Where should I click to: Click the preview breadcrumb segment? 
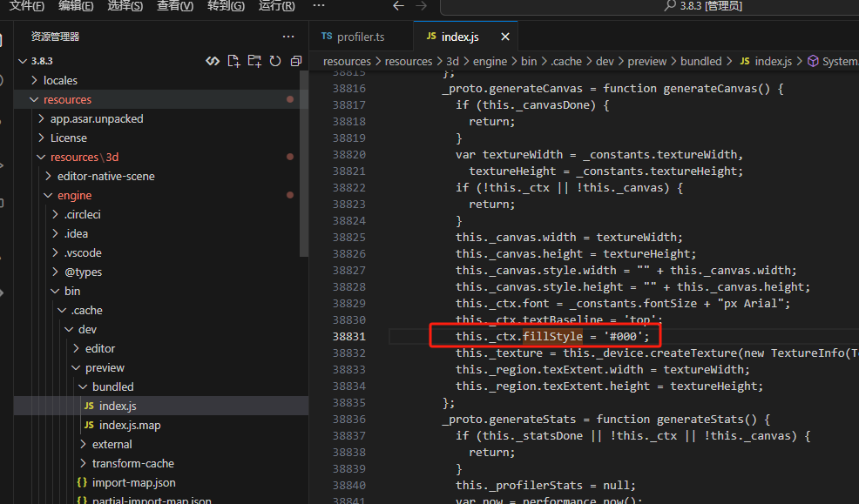pos(647,61)
